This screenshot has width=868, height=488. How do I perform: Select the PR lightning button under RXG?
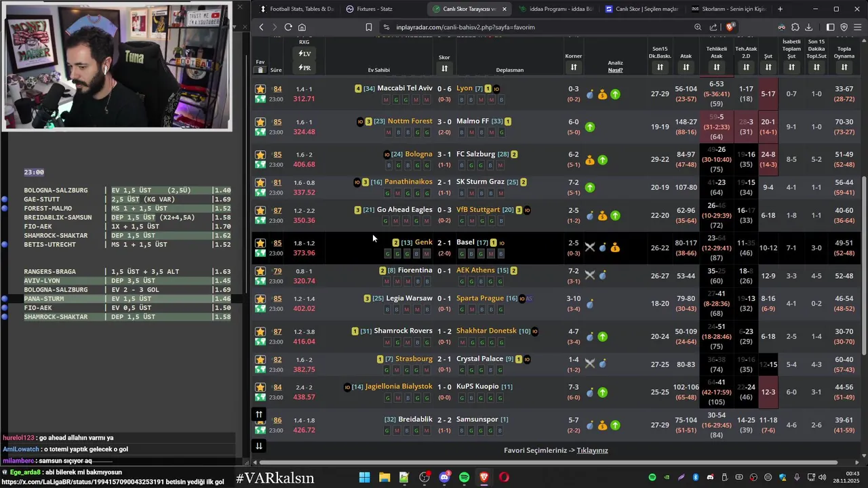click(304, 68)
